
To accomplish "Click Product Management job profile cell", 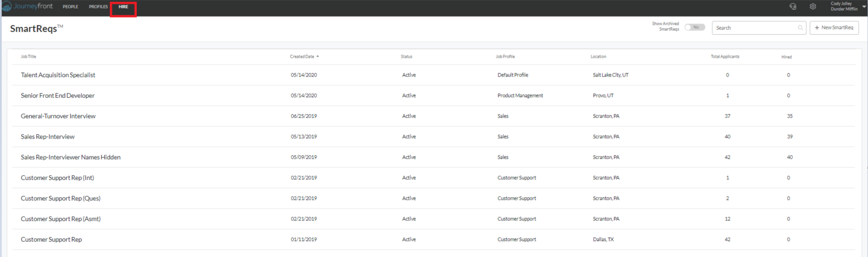I will (520, 95).
